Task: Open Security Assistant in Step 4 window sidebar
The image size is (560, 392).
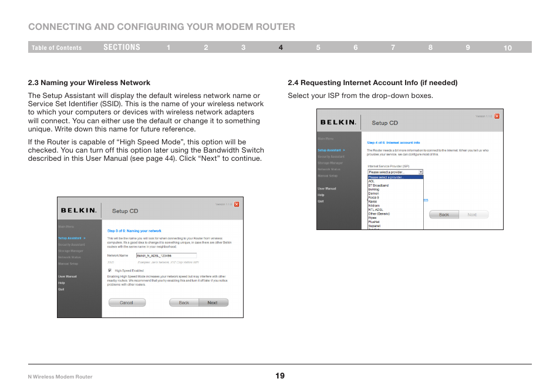Action: tap(331, 157)
